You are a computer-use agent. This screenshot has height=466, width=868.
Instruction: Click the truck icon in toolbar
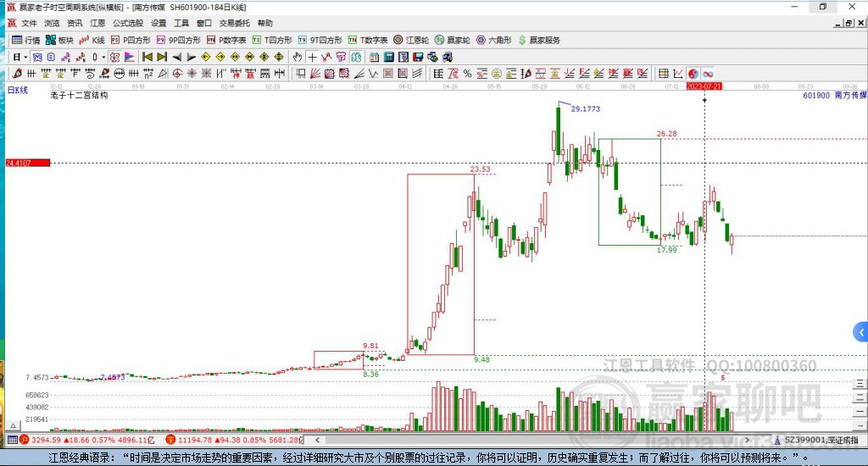point(447,57)
